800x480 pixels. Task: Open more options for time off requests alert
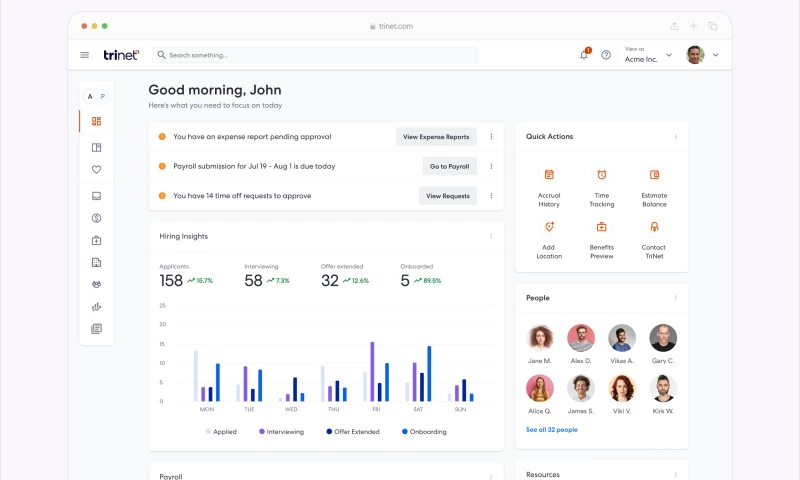pyautogui.click(x=491, y=196)
